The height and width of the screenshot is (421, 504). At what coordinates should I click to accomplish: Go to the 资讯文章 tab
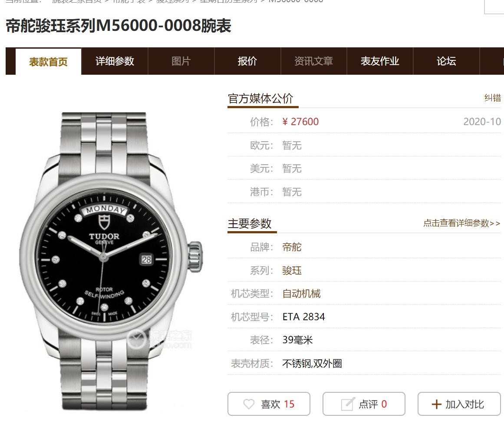pyautogui.click(x=314, y=61)
